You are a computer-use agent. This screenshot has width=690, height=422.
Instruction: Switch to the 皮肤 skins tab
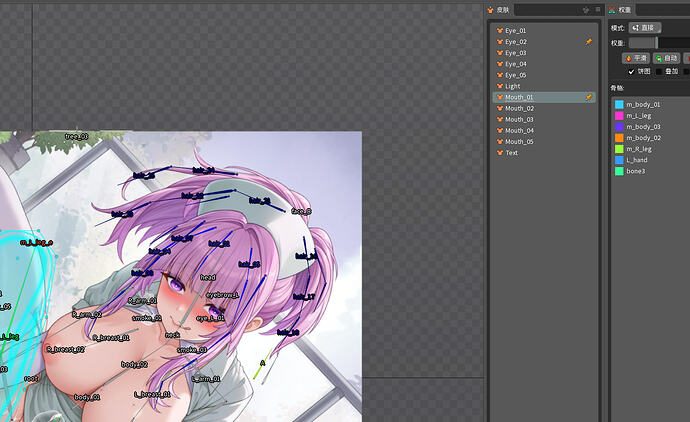498,10
